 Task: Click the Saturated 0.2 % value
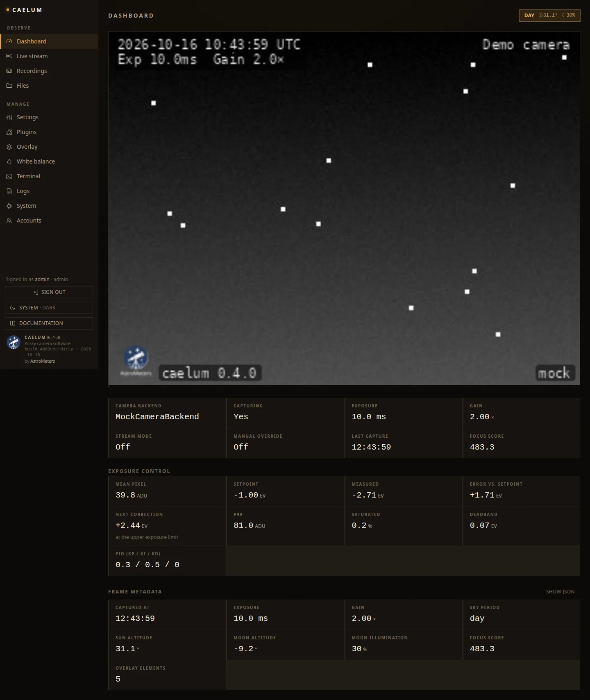click(362, 525)
